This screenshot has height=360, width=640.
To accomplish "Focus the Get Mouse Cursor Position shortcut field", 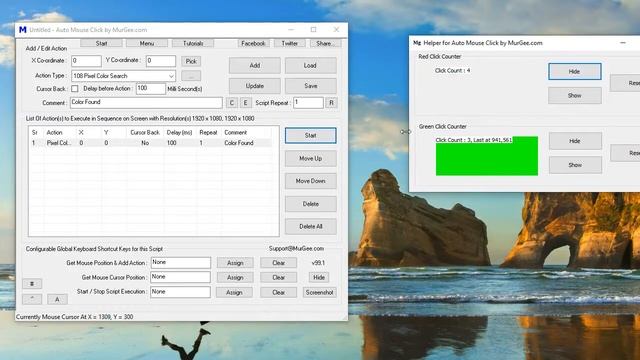I will pos(180,277).
